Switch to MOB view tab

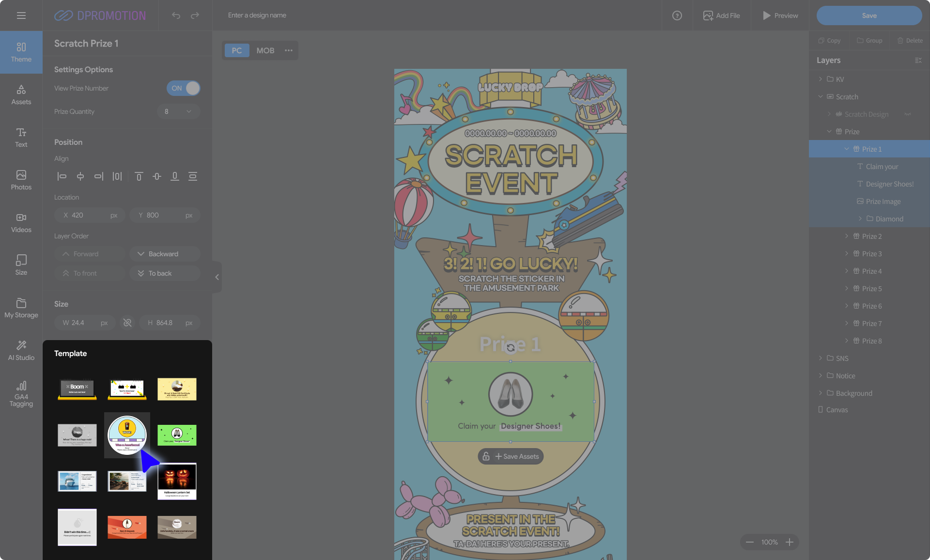[265, 50]
